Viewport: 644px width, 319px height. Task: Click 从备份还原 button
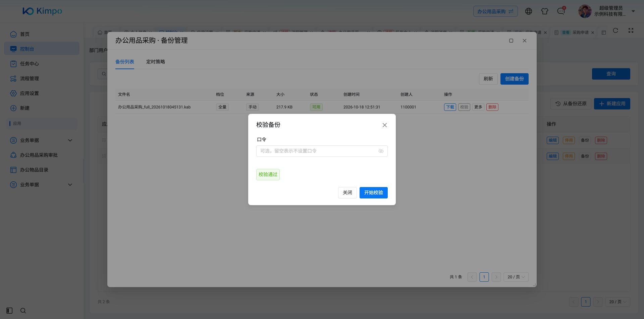pyautogui.click(x=571, y=104)
